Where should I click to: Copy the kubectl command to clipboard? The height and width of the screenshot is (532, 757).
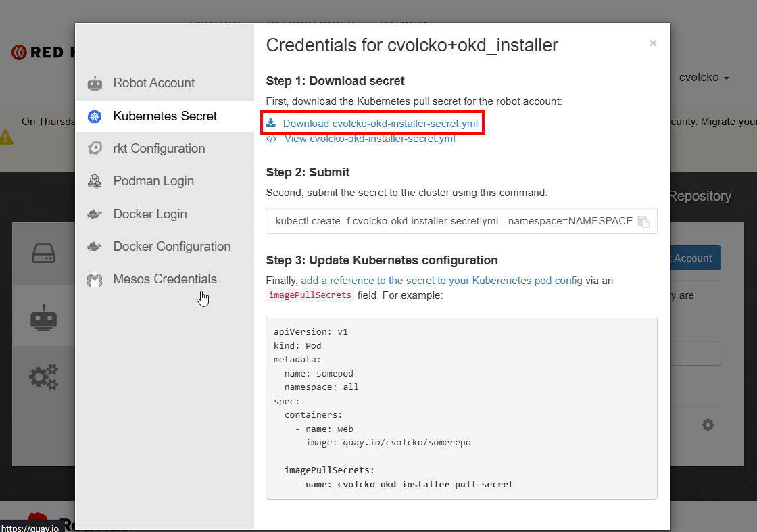coord(643,222)
